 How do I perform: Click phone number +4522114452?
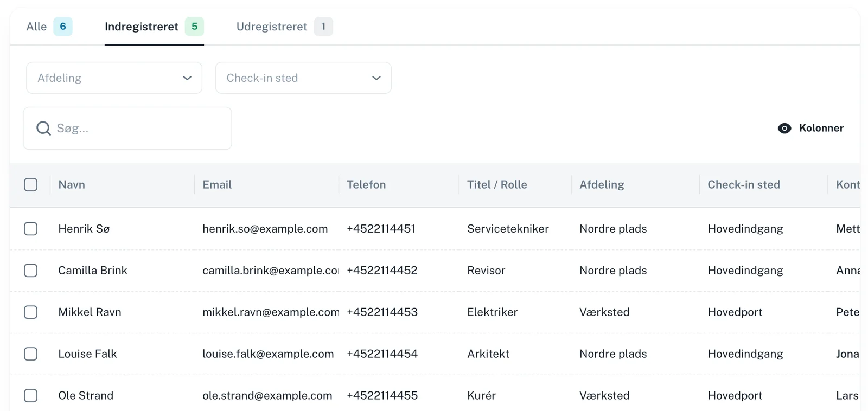point(382,271)
